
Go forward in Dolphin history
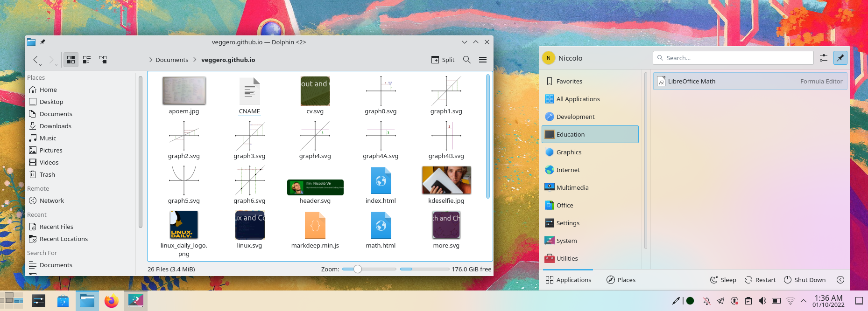pos(51,60)
